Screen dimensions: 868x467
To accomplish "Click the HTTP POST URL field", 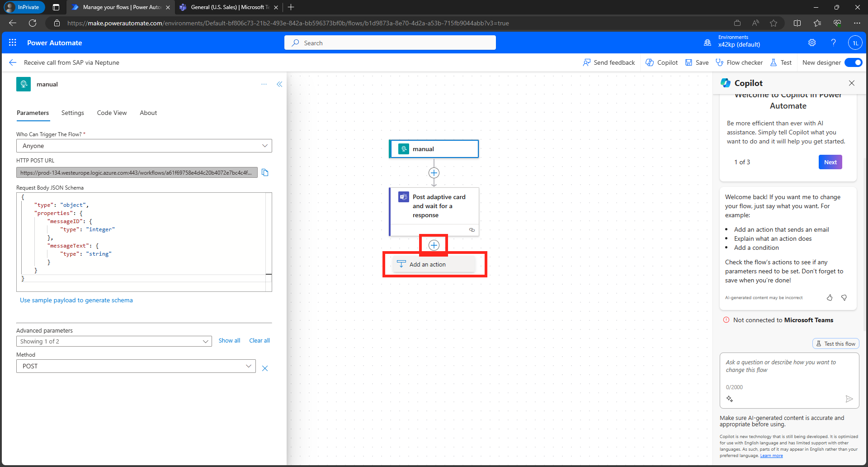I will click(x=137, y=172).
